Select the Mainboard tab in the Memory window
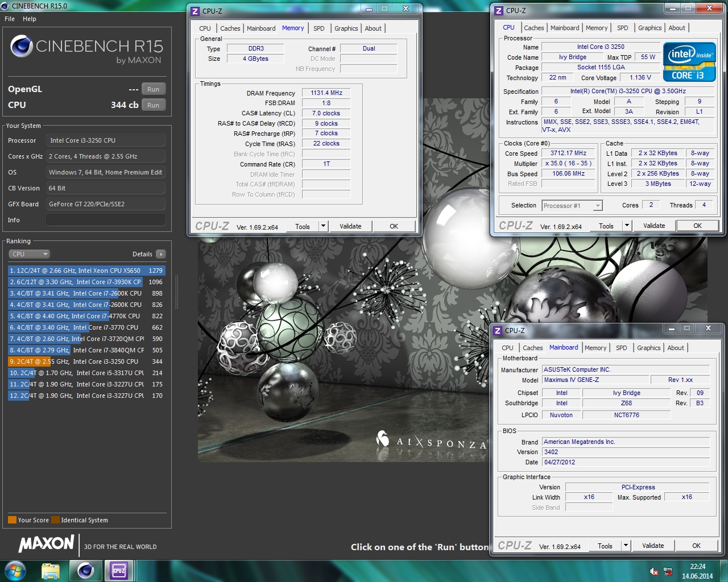The width and height of the screenshot is (728, 582). tap(261, 28)
